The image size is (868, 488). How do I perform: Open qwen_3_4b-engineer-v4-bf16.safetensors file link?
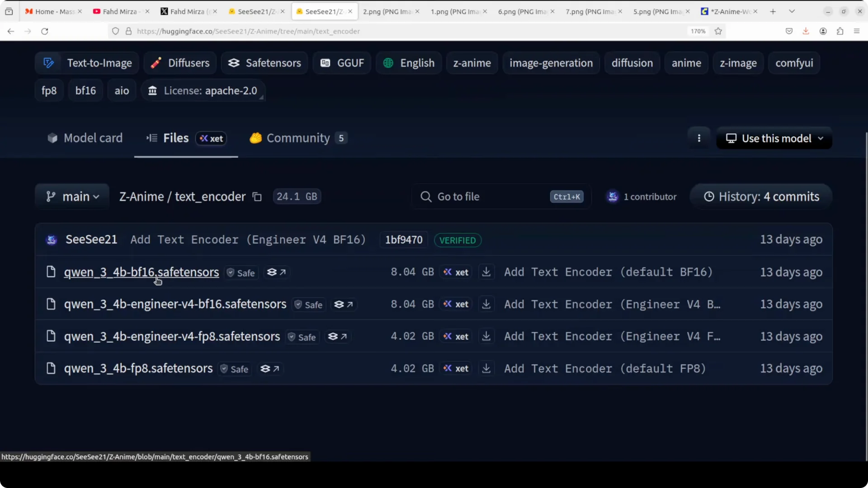175,305
